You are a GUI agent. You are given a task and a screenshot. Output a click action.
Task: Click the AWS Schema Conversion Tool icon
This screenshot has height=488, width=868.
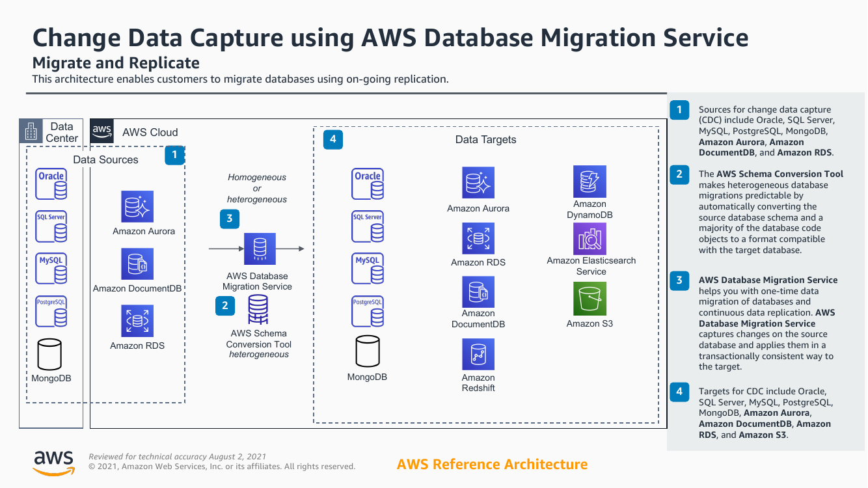(x=258, y=310)
